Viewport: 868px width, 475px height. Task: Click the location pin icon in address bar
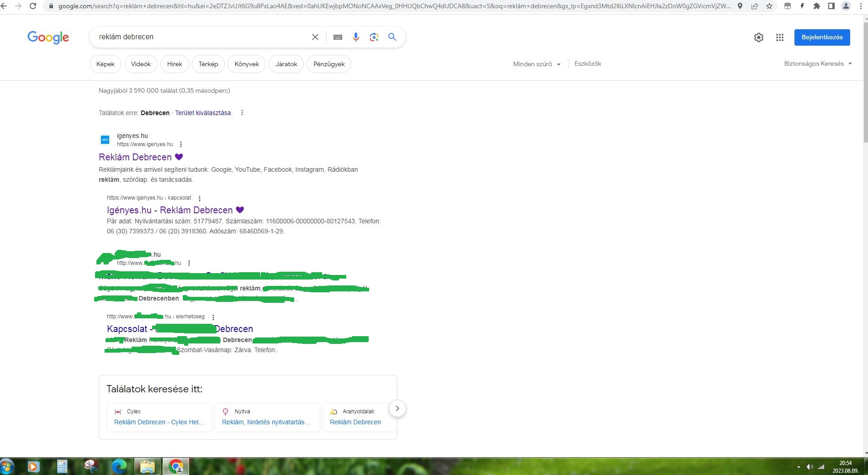click(740, 6)
